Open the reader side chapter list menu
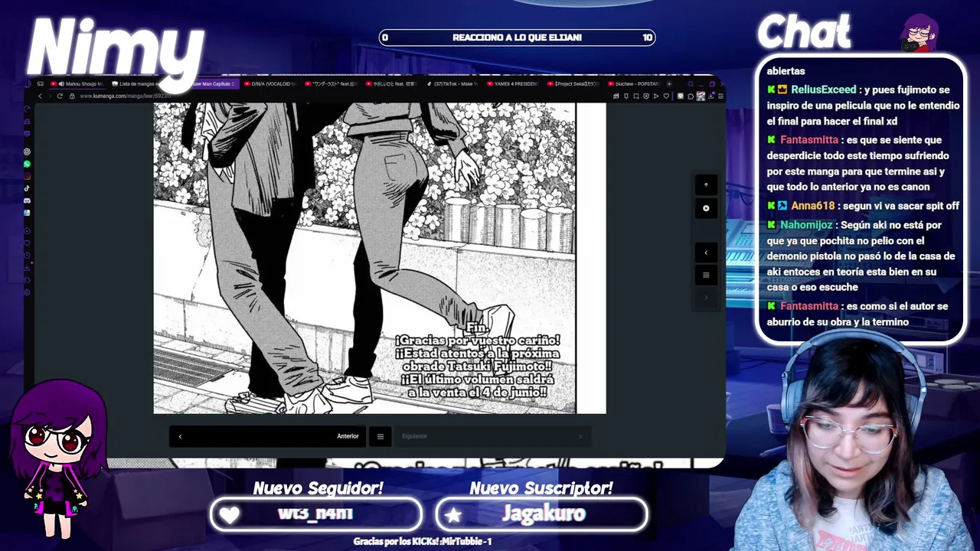 click(706, 275)
